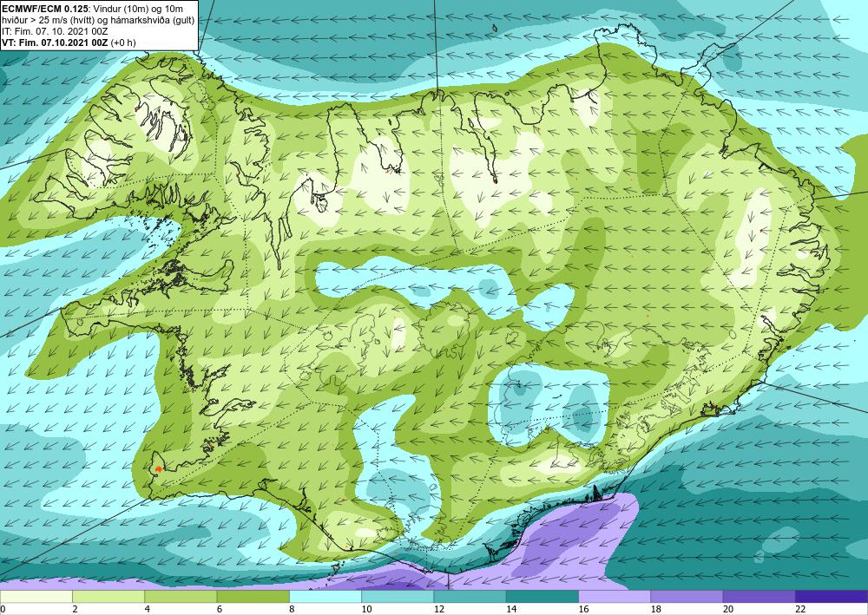
Task: Select the darkest green 6–8 m/s legend swatch
Action: pyautogui.click(x=253, y=597)
